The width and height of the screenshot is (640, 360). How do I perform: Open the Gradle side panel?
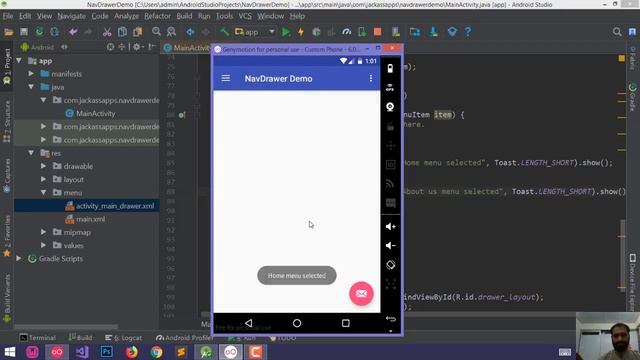(x=633, y=96)
